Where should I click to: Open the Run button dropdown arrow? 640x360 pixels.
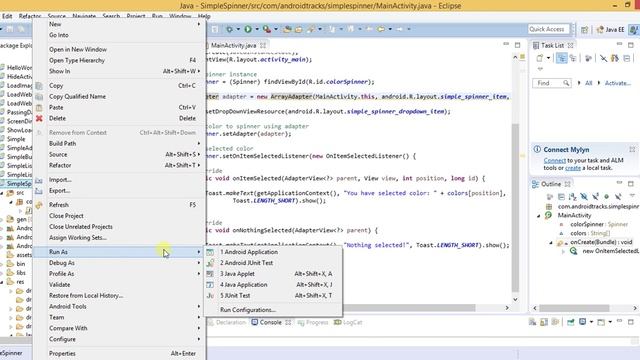pos(257,29)
